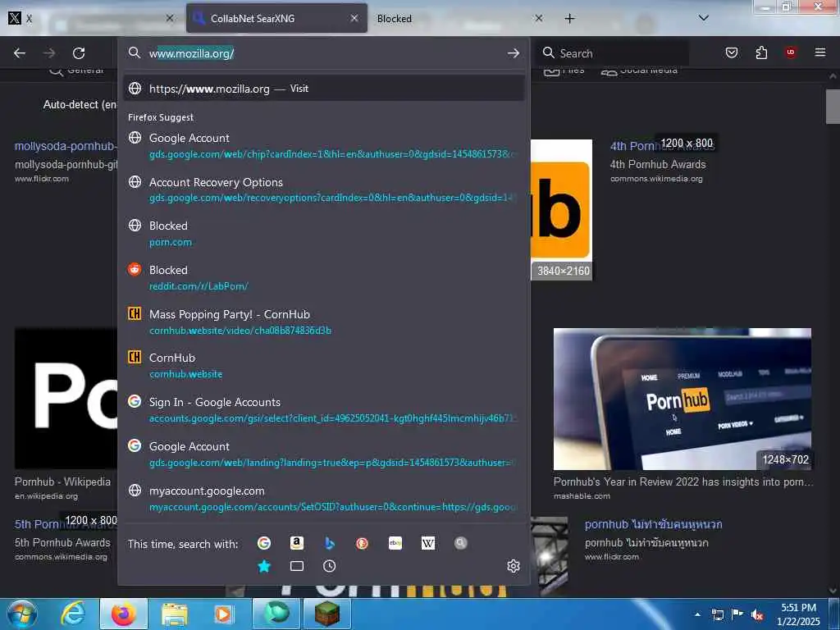
Task: Close the Blocked tab
Action: coord(538,18)
